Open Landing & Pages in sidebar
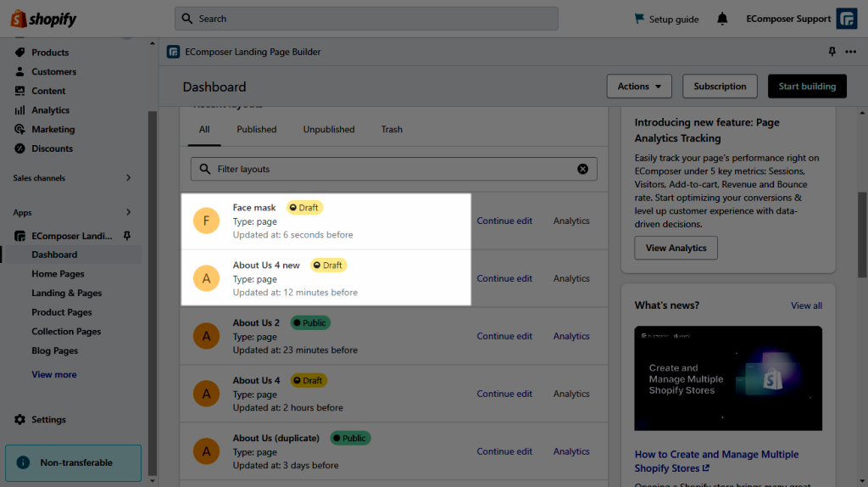Screen dimensions: 868x487 66,293
